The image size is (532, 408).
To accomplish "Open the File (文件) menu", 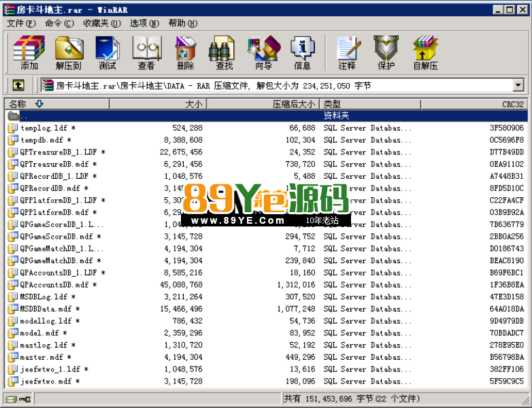I will coord(21,23).
